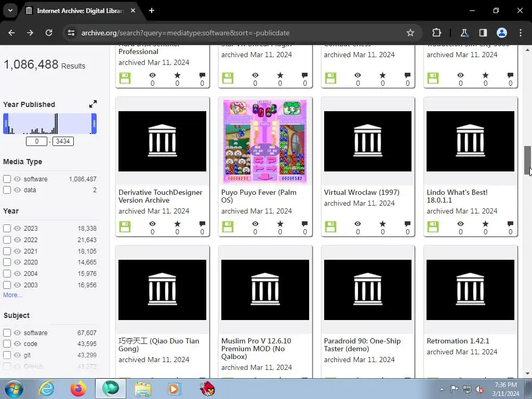Hide 2020 year results with eye toggle
The image size is (532, 399).
pos(17,262)
